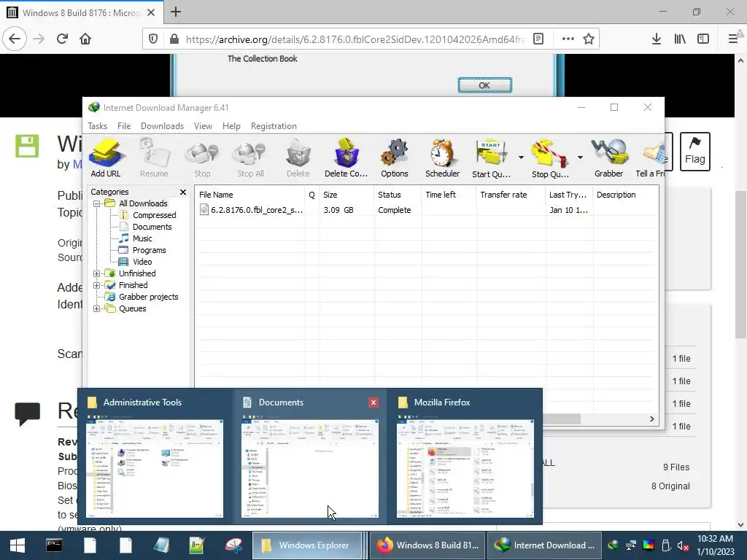This screenshot has height=560, width=747.
Task: Toggle reader view icon in address bar
Action: 538,39
